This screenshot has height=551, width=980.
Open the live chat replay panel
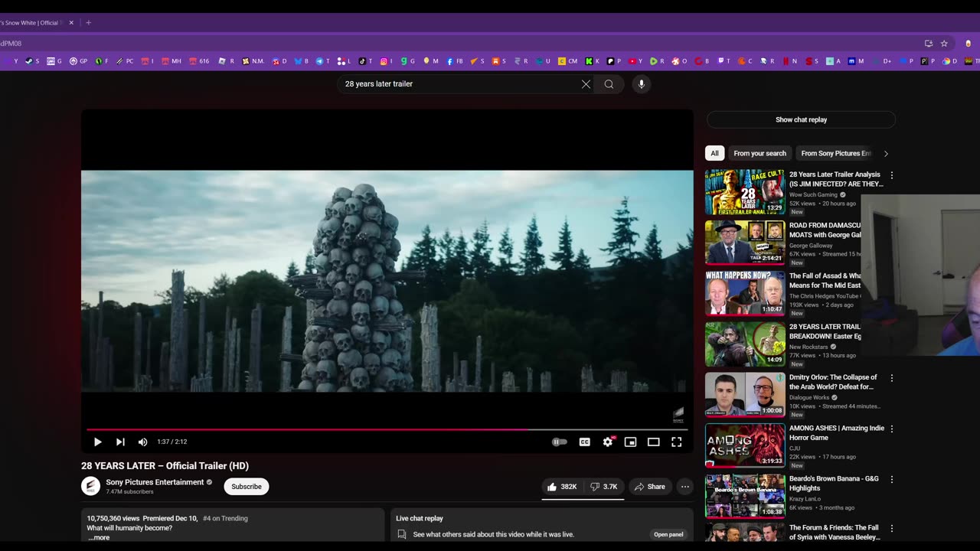pos(668,534)
